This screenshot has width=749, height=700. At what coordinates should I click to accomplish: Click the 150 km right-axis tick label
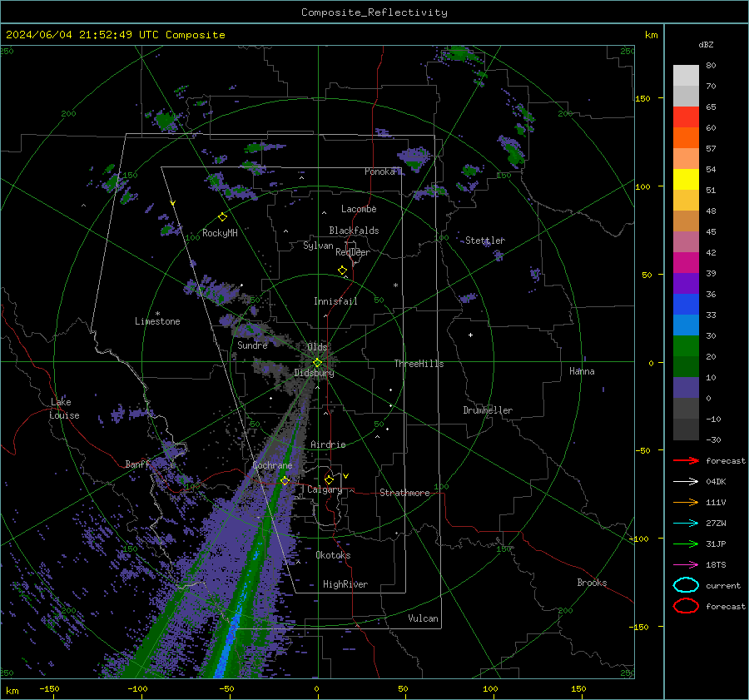tap(643, 98)
